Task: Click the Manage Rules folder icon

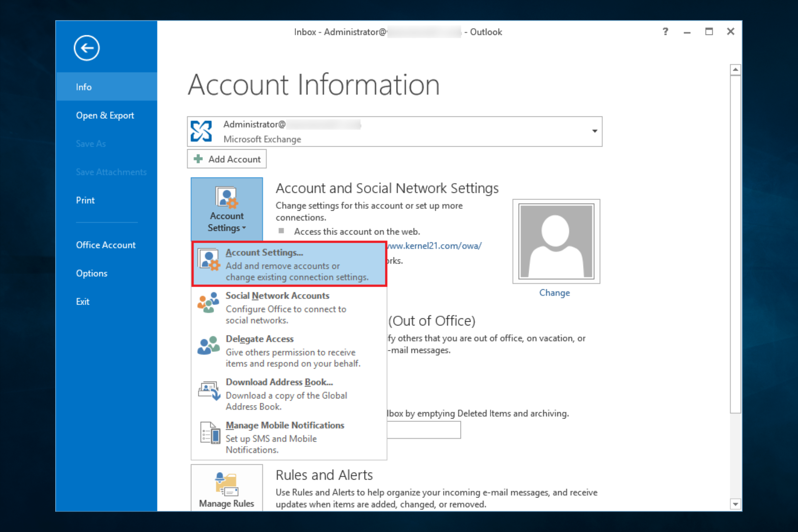Action: pyautogui.click(x=226, y=484)
